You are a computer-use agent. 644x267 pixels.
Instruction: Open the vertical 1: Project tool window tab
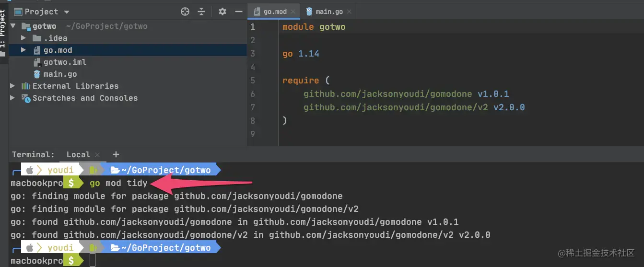coord(3,34)
